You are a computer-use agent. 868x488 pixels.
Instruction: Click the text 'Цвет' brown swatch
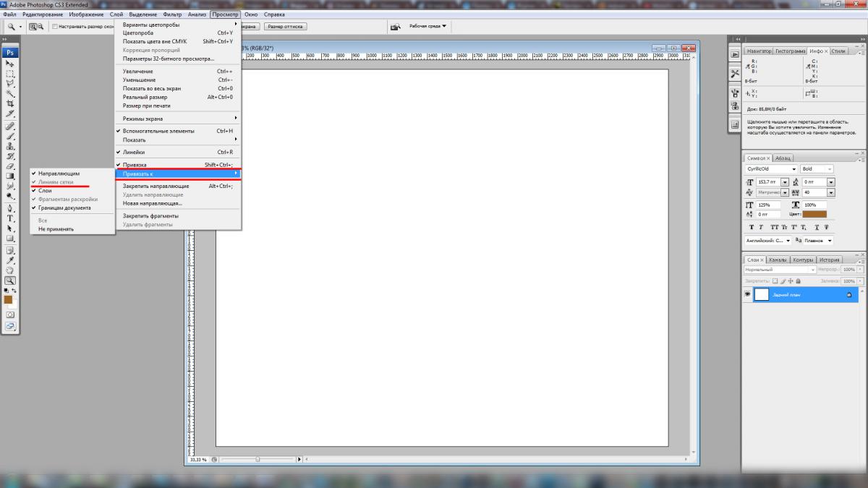[814, 215]
